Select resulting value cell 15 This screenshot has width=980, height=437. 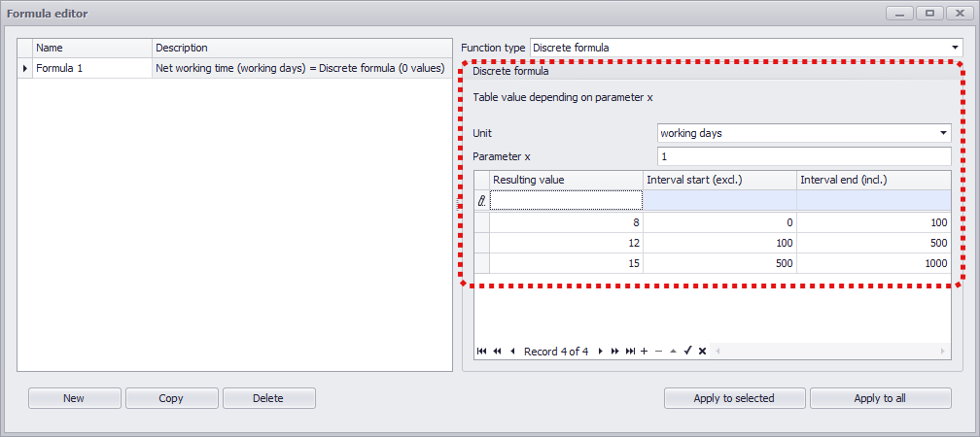pyautogui.click(x=566, y=263)
